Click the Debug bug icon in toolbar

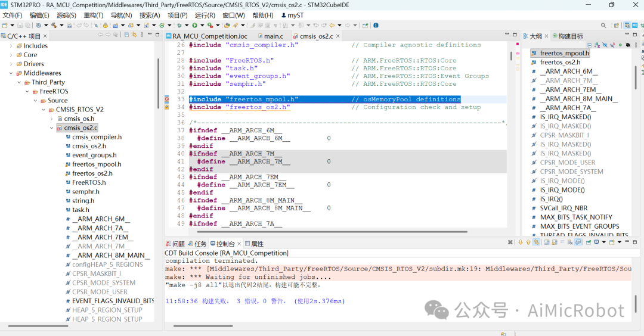pos(179,25)
